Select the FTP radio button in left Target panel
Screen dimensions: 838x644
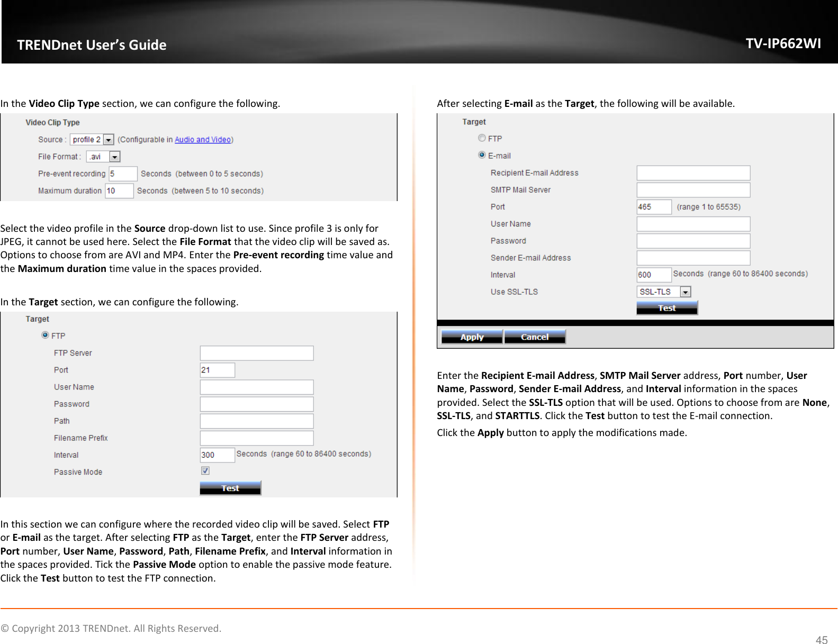[x=45, y=335]
